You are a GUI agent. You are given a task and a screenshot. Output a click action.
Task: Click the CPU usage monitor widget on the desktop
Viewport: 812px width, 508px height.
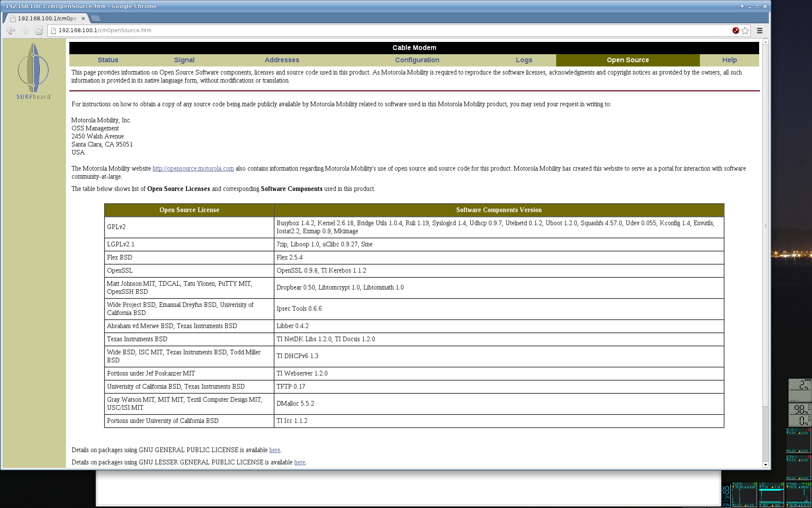tap(799, 390)
